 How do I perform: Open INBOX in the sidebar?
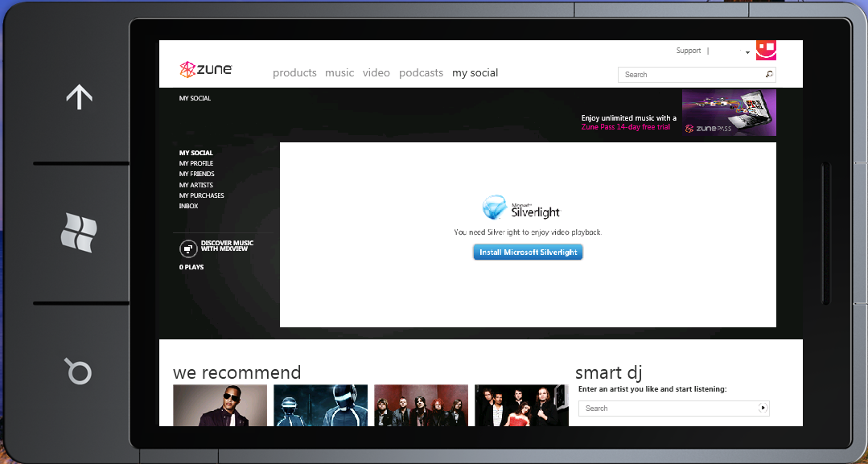click(x=188, y=206)
